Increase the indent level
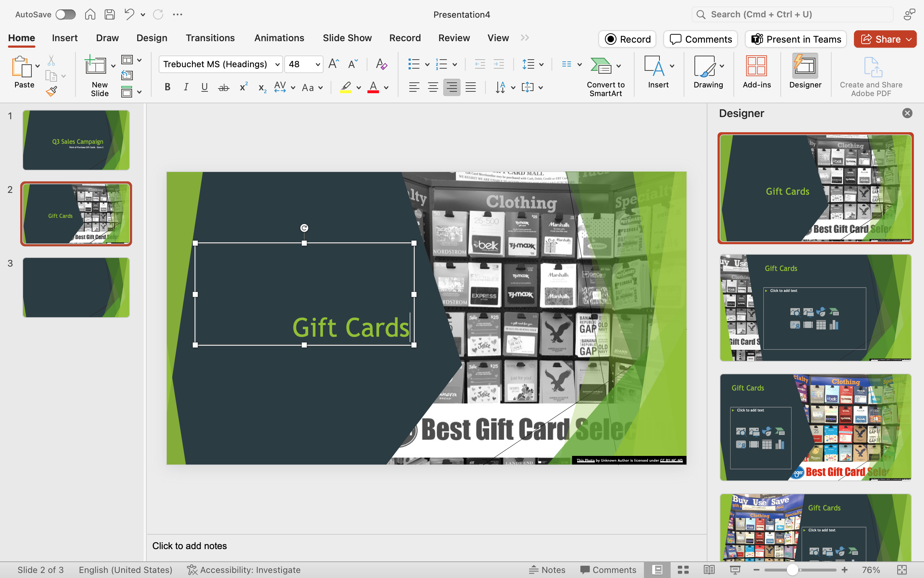Viewport: 924px width, 578px height. click(x=499, y=64)
